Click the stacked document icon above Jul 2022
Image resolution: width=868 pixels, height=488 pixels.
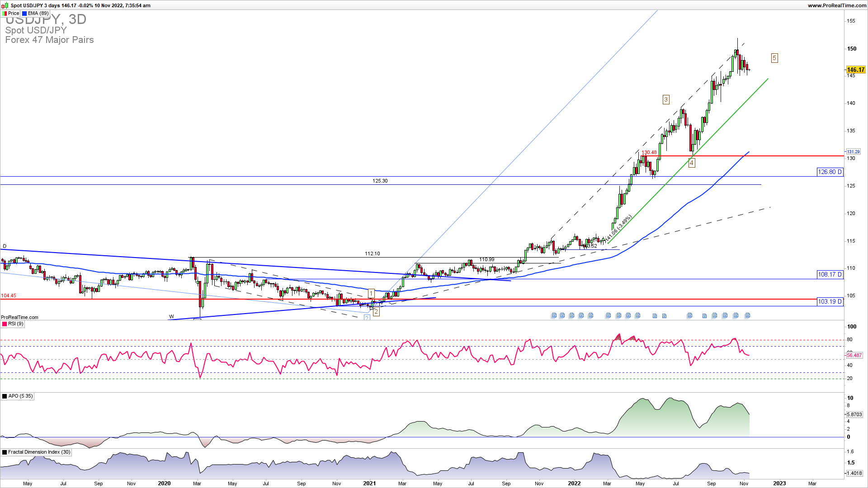[x=689, y=315]
